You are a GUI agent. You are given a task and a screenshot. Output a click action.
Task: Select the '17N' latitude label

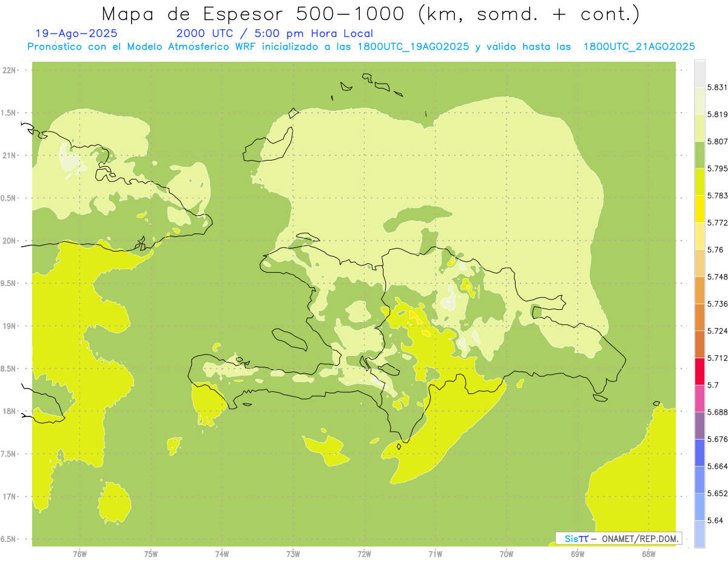coord(10,497)
